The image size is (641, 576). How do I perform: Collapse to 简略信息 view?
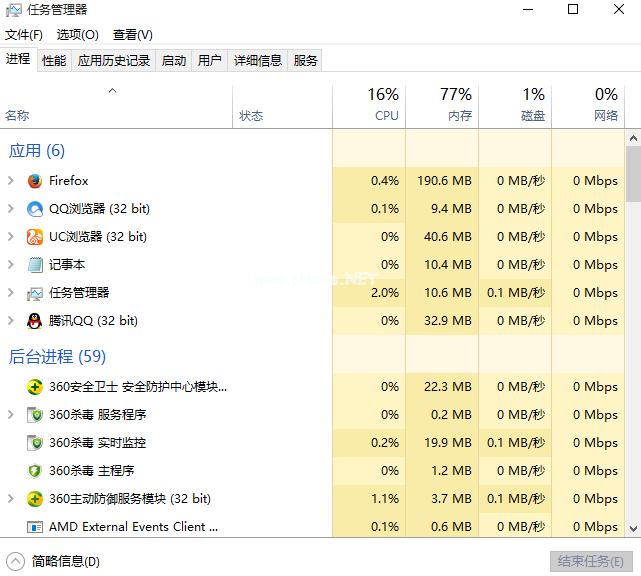54,561
